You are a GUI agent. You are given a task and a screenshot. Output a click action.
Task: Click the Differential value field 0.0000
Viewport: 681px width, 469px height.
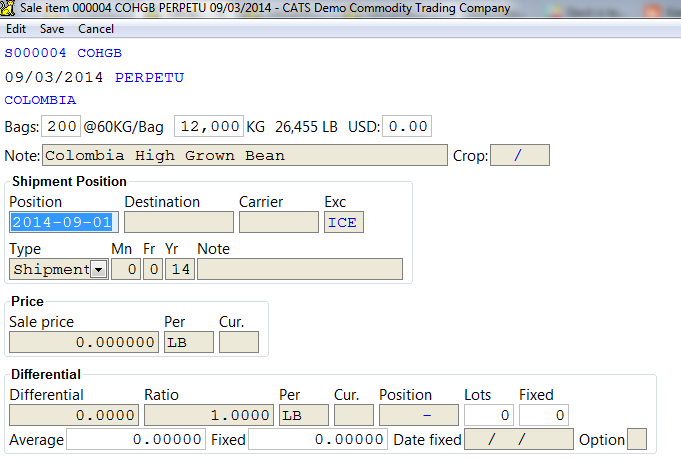(x=74, y=415)
